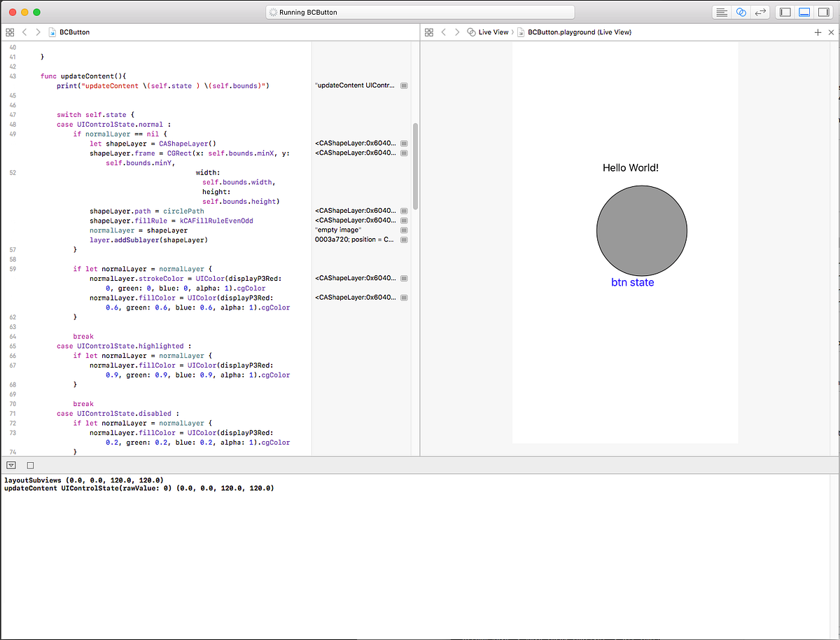Show inline result for shapeLayer.path value
Viewport: 840px width, 640px height.
click(404, 211)
